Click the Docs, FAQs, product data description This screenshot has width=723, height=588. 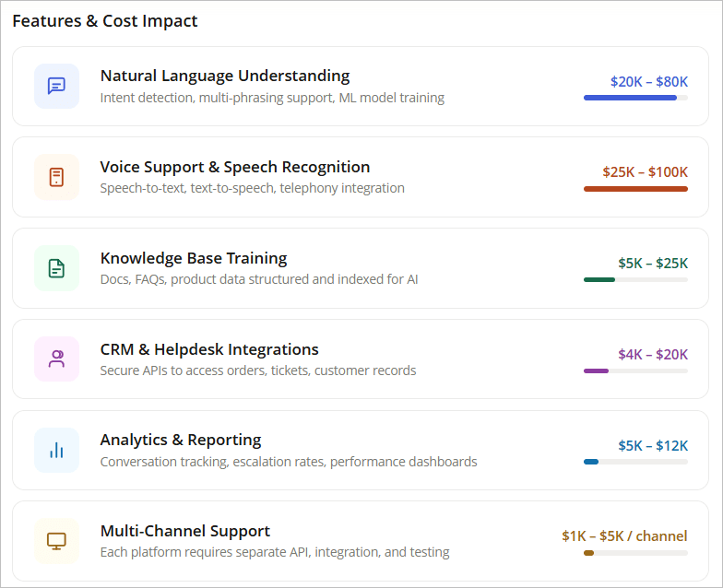pyautogui.click(x=259, y=279)
